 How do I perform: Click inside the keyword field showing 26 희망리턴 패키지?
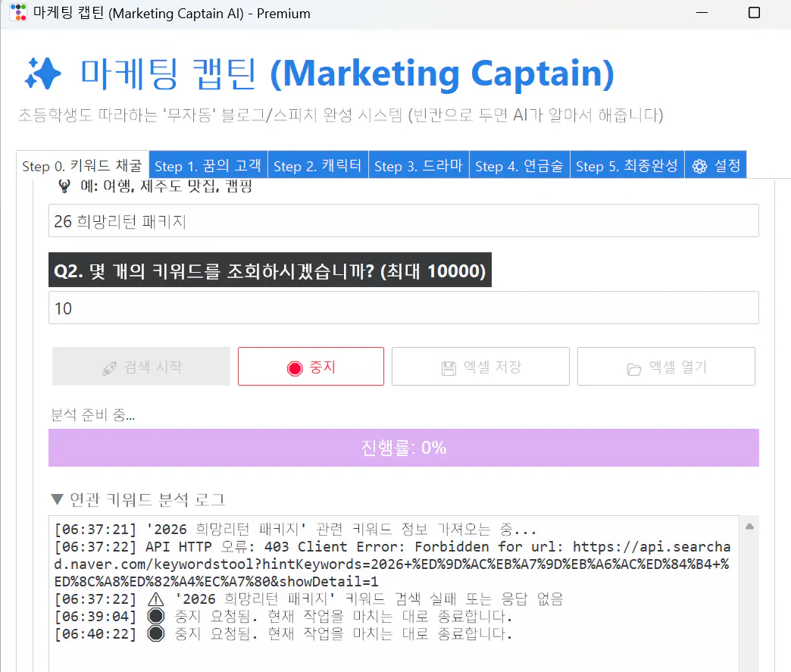[404, 220]
